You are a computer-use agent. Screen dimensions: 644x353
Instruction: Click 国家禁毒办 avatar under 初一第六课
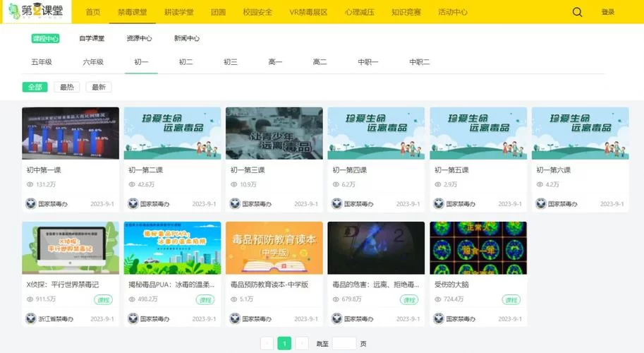point(540,203)
